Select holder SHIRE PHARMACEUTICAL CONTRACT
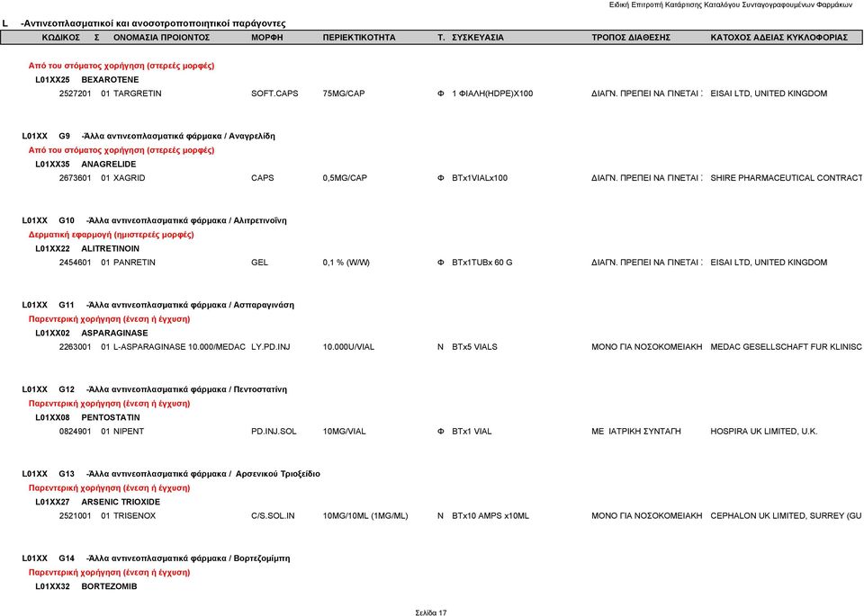The width and height of the screenshot is (864, 616). (x=787, y=178)
